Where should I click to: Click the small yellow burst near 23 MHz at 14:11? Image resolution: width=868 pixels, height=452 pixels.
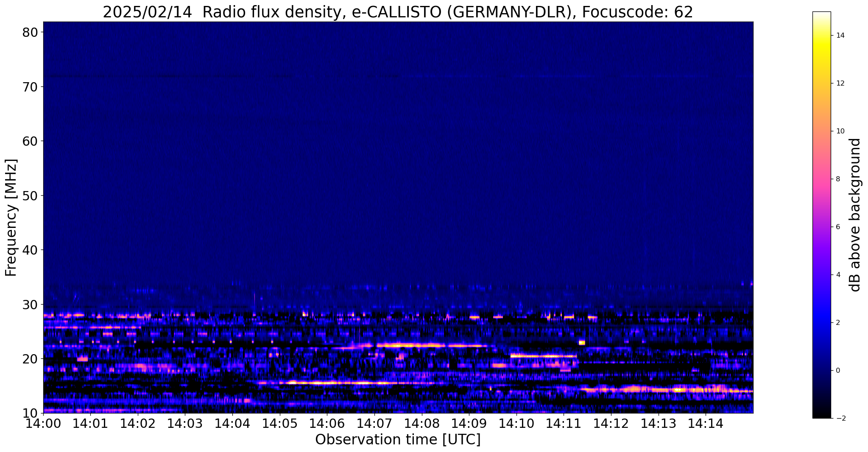pos(582,342)
